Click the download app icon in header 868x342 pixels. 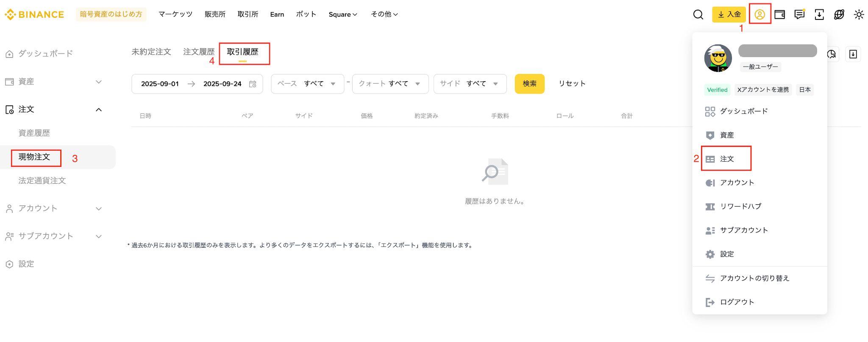(x=819, y=14)
